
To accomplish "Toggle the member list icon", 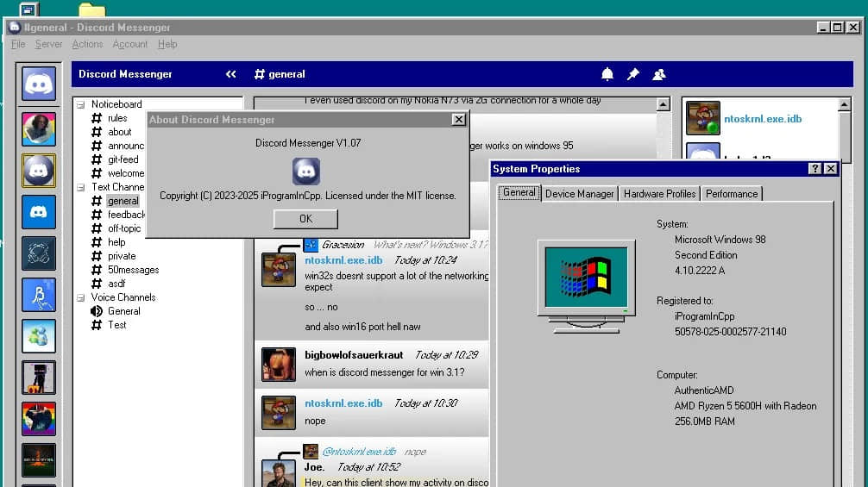I will [x=658, y=74].
